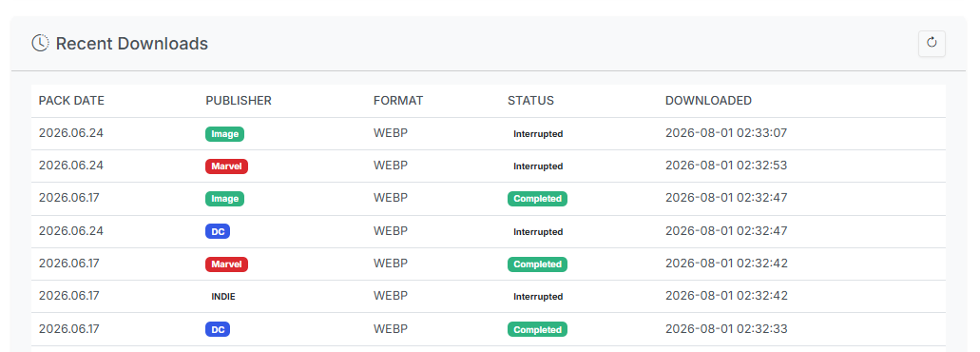Click WEBP format in the INDIE row
The width and height of the screenshot is (980, 352).
pyautogui.click(x=391, y=296)
